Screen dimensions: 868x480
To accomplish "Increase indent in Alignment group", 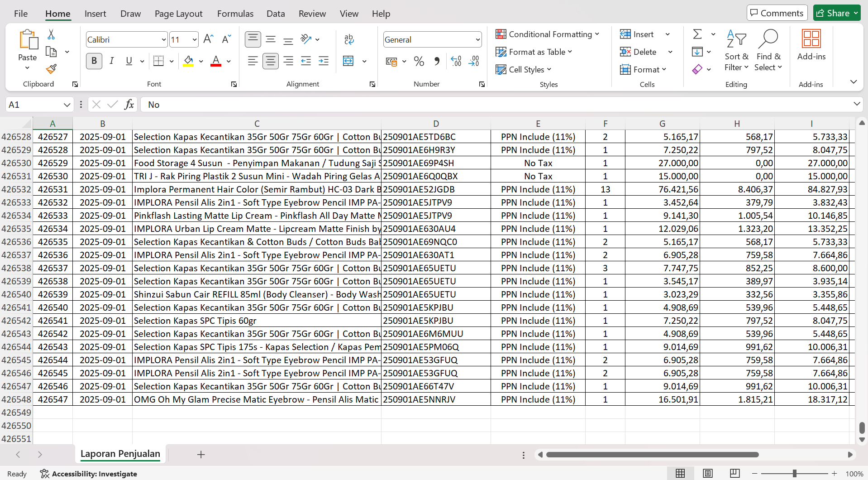I will pyautogui.click(x=324, y=61).
